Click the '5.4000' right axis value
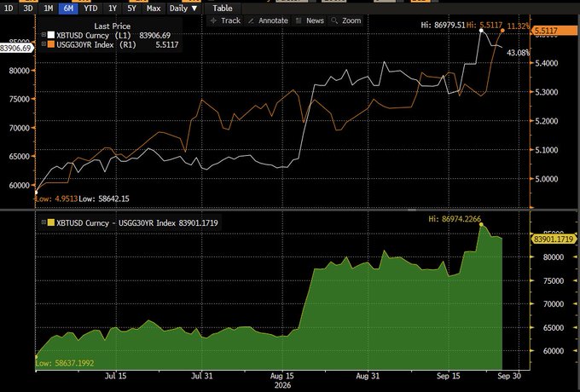Viewport: 580px width, 392px height. point(547,63)
